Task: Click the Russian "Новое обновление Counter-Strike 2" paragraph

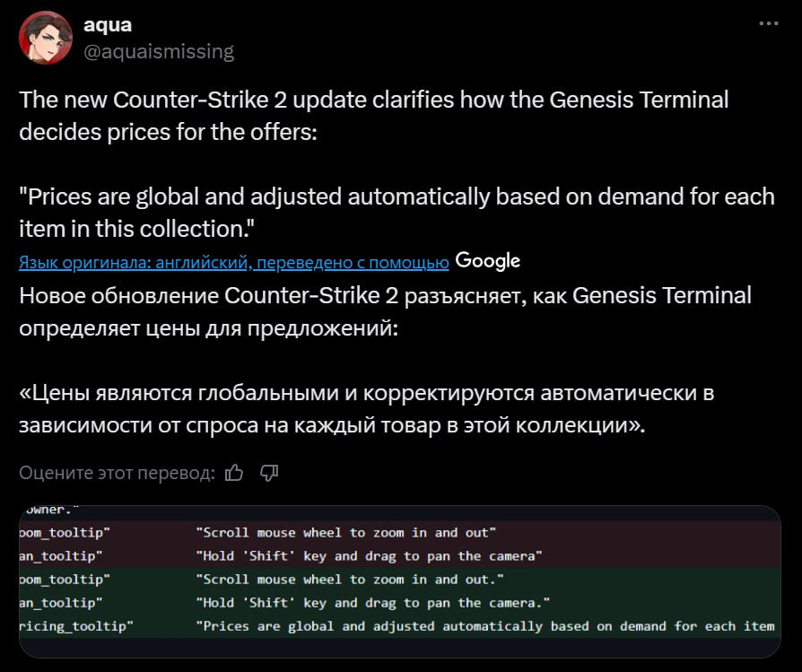Action: tap(385, 311)
